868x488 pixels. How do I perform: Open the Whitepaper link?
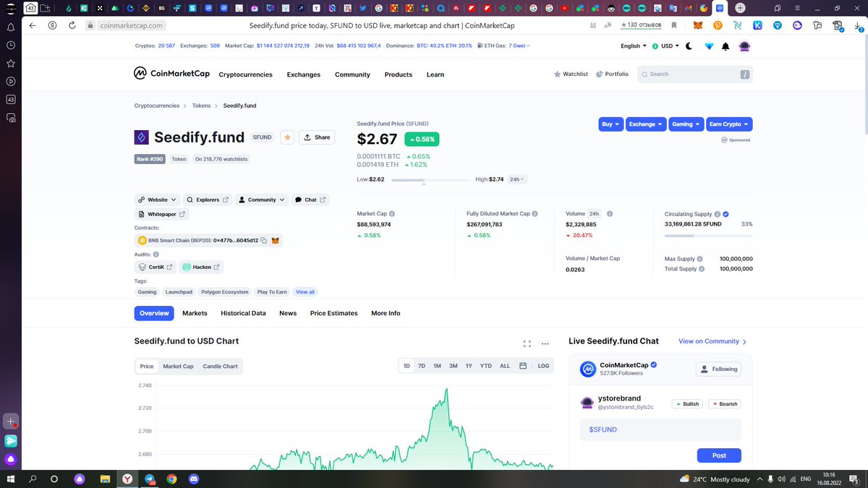161,214
